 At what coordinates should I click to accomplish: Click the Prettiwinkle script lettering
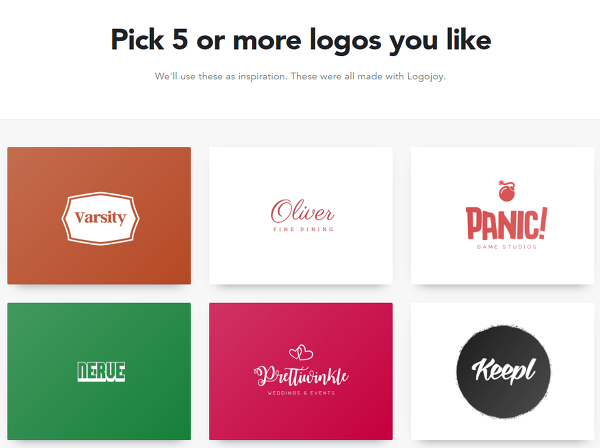301,376
